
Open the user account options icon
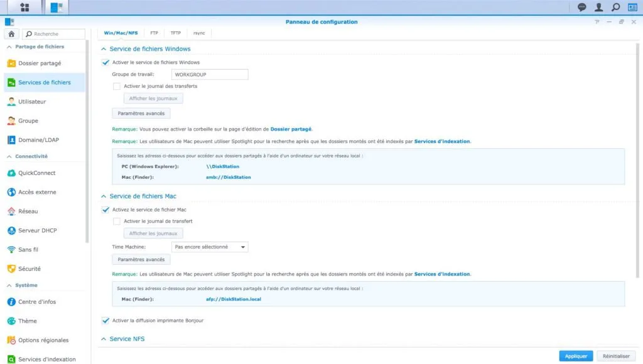click(x=598, y=7)
